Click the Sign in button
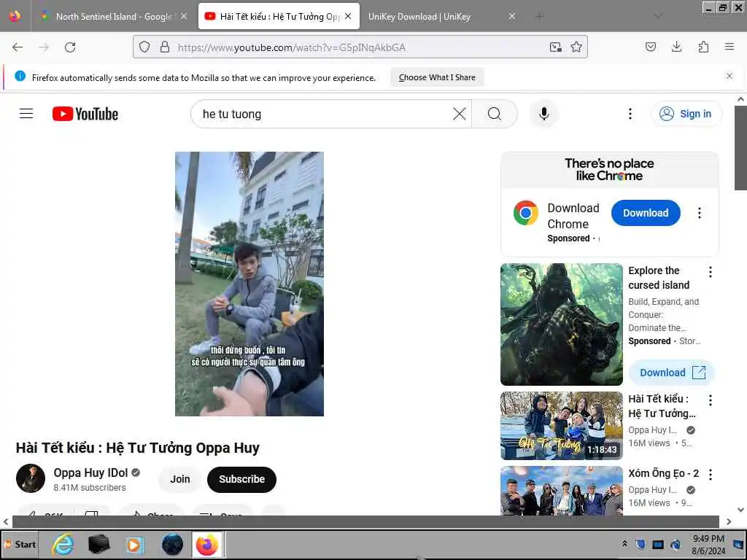 point(686,114)
